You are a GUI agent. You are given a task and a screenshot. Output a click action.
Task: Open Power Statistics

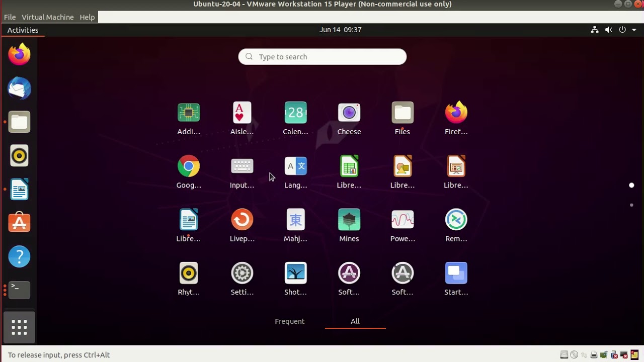[403, 226]
